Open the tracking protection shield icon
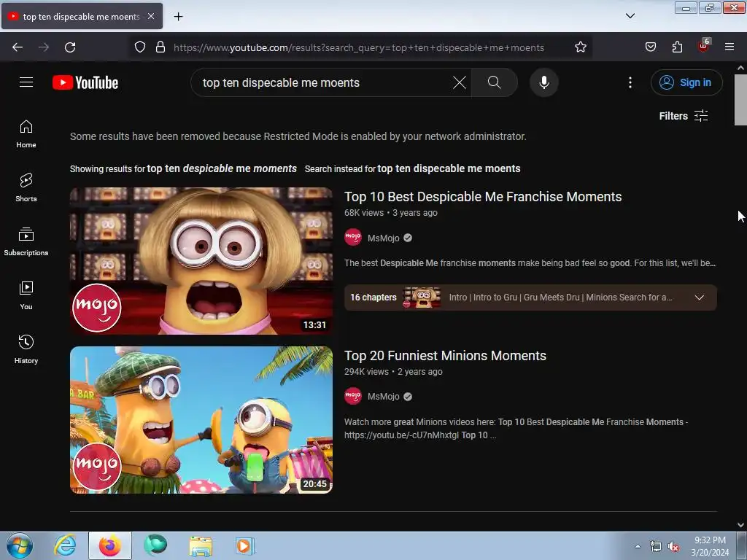Screen dimensions: 747x560 (139, 47)
